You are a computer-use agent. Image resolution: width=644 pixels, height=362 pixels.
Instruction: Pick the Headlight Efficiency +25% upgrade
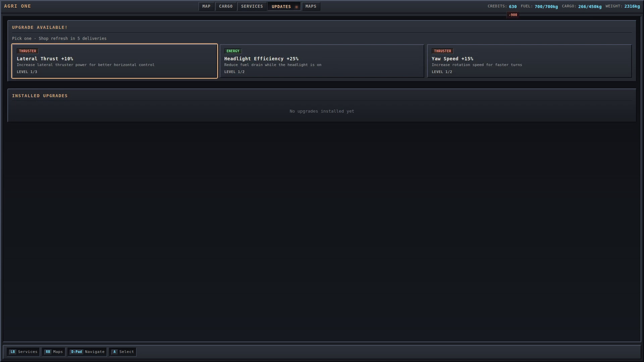pyautogui.click(x=322, y=61)
